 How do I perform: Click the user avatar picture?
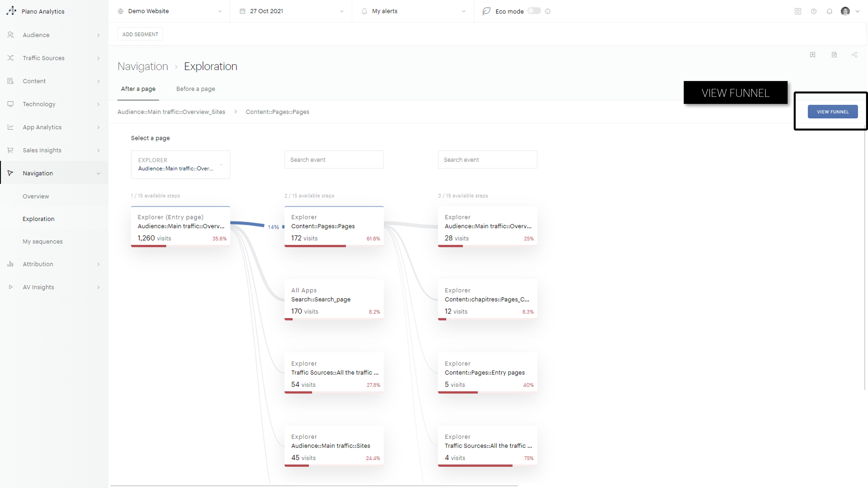(x=845, y=11)
